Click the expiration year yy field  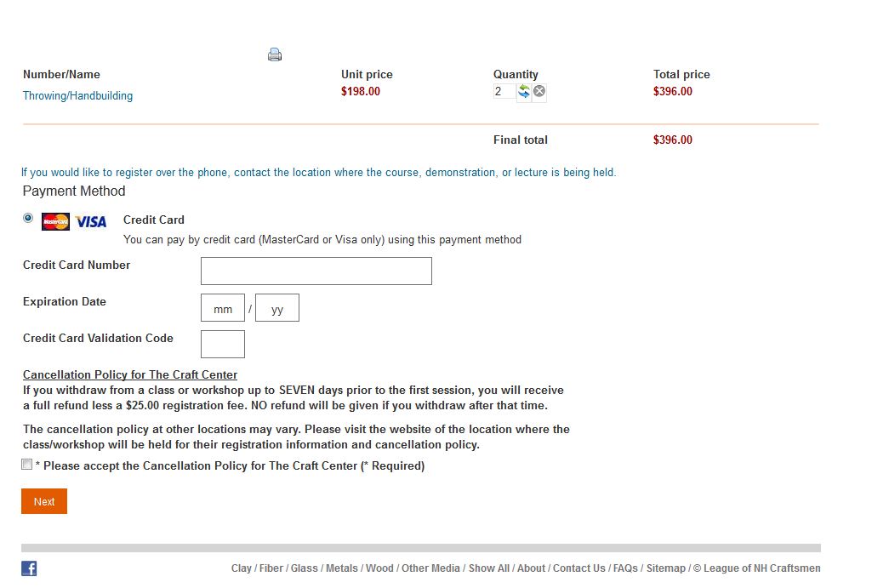point(277,308)
